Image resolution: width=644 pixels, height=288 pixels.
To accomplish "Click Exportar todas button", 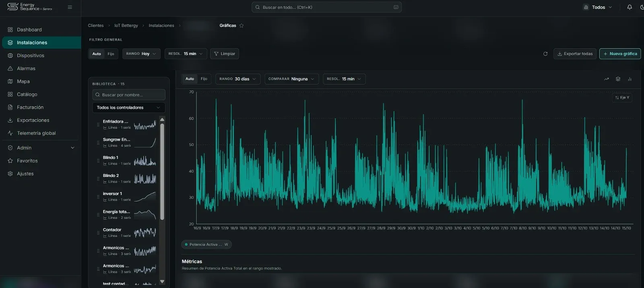I will (x=575, y=54).
